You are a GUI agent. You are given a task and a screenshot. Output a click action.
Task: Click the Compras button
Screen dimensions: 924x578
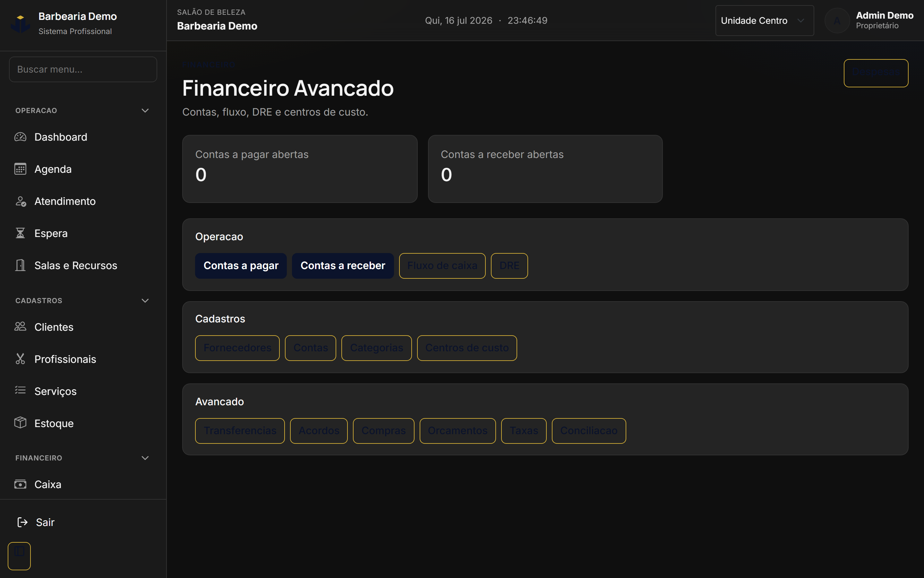click(x=383, y=431)
